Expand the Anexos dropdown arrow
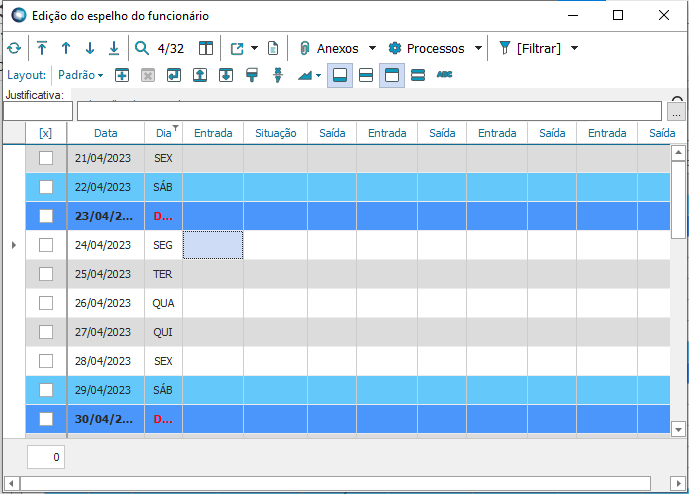This screenshot has width=689, height=494. (372, 48)
